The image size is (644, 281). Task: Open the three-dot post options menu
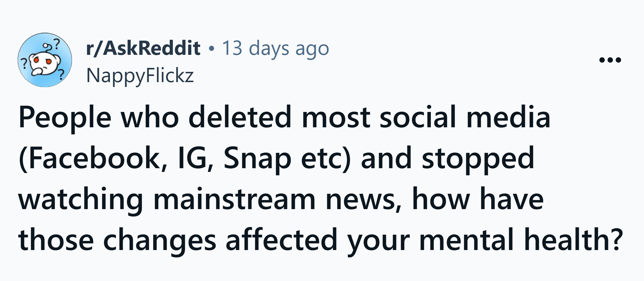click(x=610, y=60)
